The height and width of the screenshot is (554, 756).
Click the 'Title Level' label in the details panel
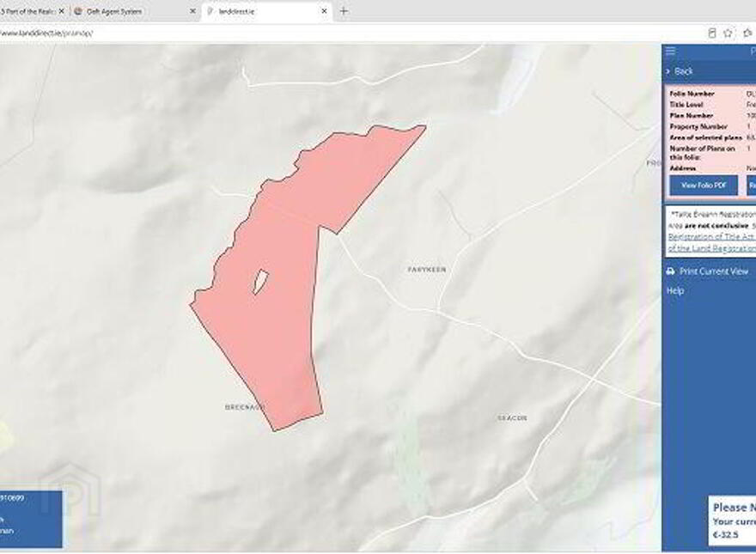pyautogui.click(x=686, y=105)
